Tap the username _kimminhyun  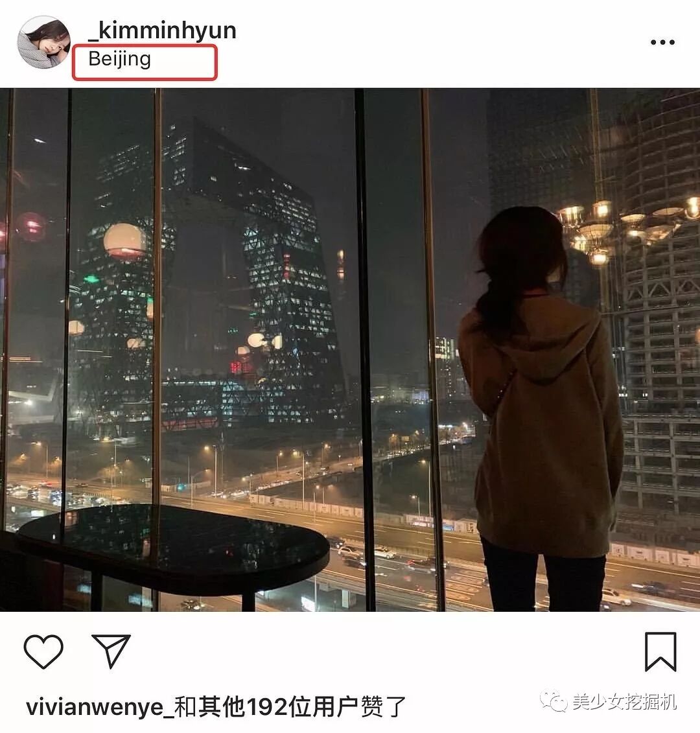tap(162, 30)
